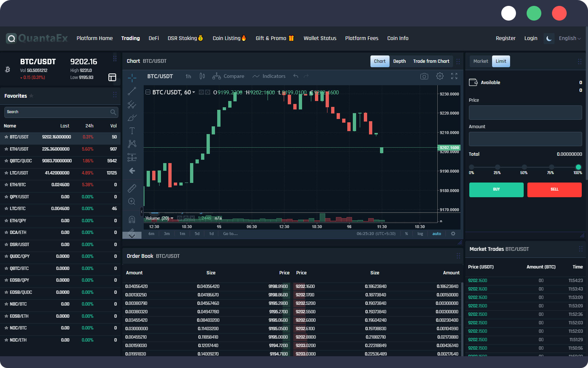
Task: Expand the Volume (20) dropdown arrow
Action: pos(172,218)
